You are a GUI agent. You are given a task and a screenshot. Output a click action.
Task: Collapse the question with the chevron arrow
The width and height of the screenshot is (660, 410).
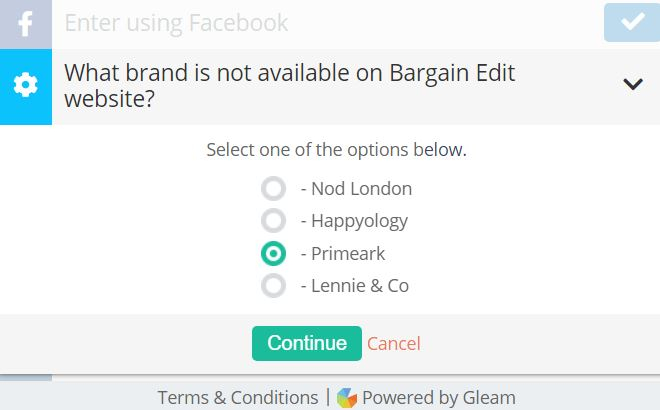[x=632, y=84]
